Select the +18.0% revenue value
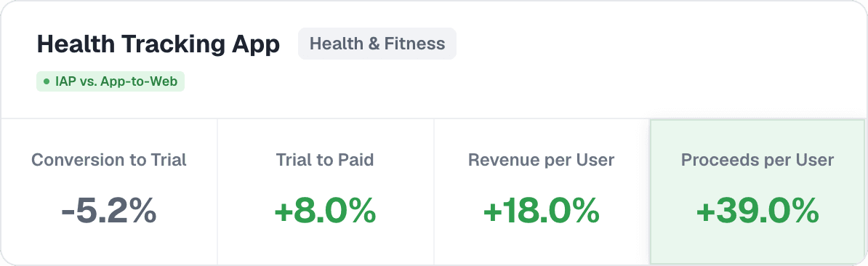This screenshot has height=266, width=868. tap(542, 211)
